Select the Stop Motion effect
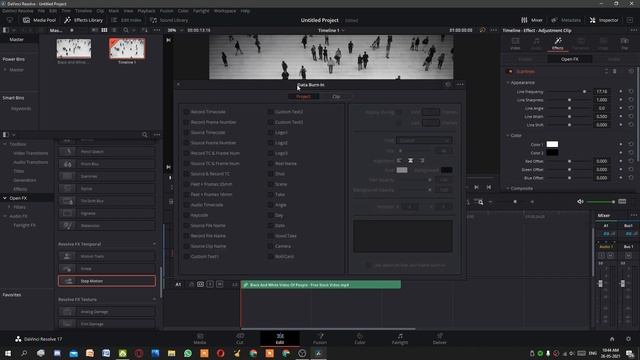 click(107, 281)
